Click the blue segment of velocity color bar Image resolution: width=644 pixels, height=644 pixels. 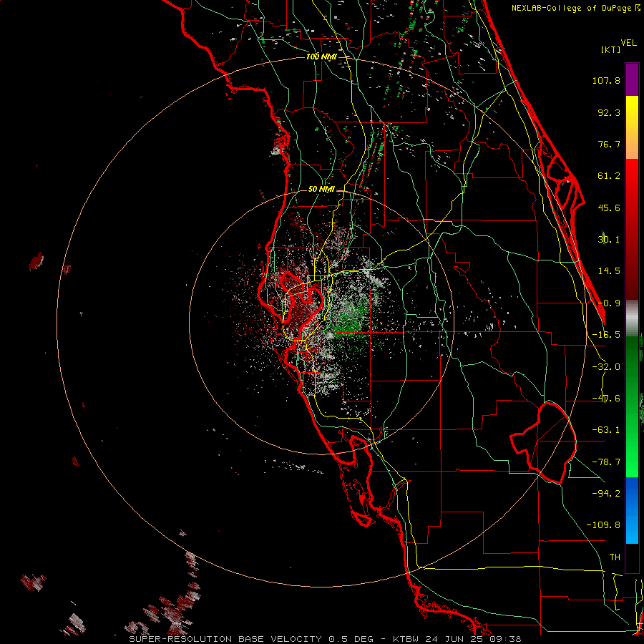click(x=632, y=510)
